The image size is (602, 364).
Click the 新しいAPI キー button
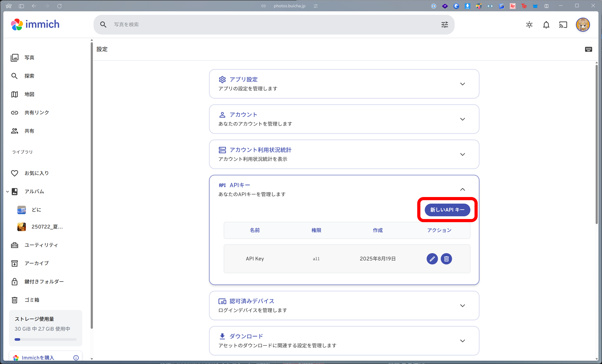[x=447, y=210]
